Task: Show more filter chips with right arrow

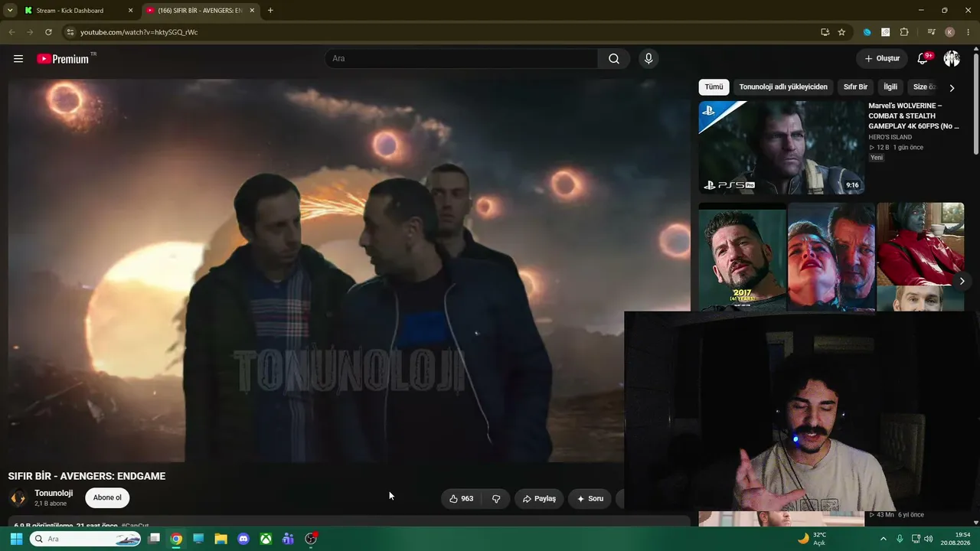Action: (x=952, y=88)
